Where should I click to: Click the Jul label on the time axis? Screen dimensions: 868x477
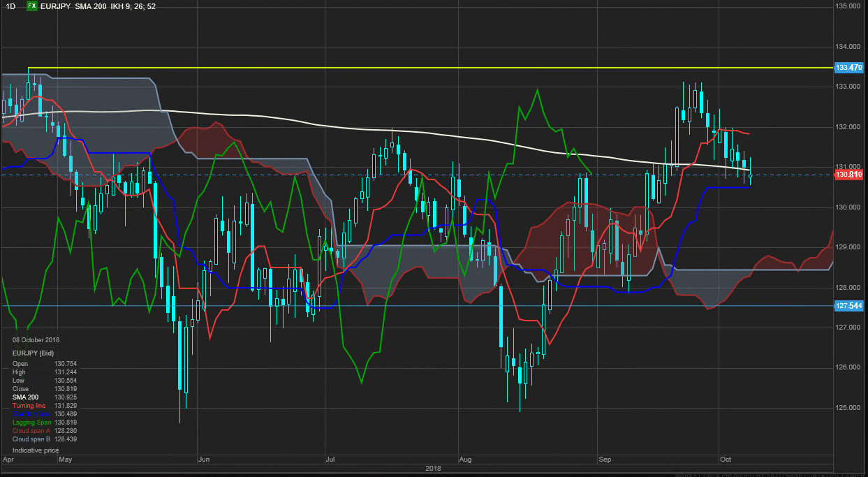331,460
